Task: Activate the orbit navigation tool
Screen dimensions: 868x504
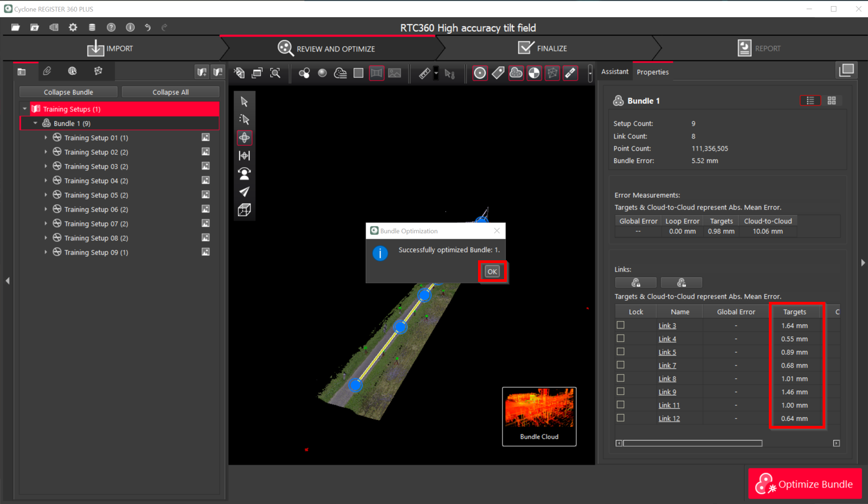Action: tap(244, 137)
